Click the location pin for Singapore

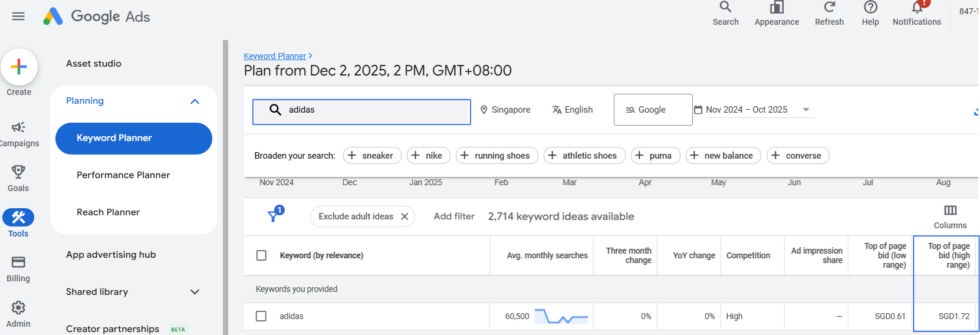coord(484,110)
